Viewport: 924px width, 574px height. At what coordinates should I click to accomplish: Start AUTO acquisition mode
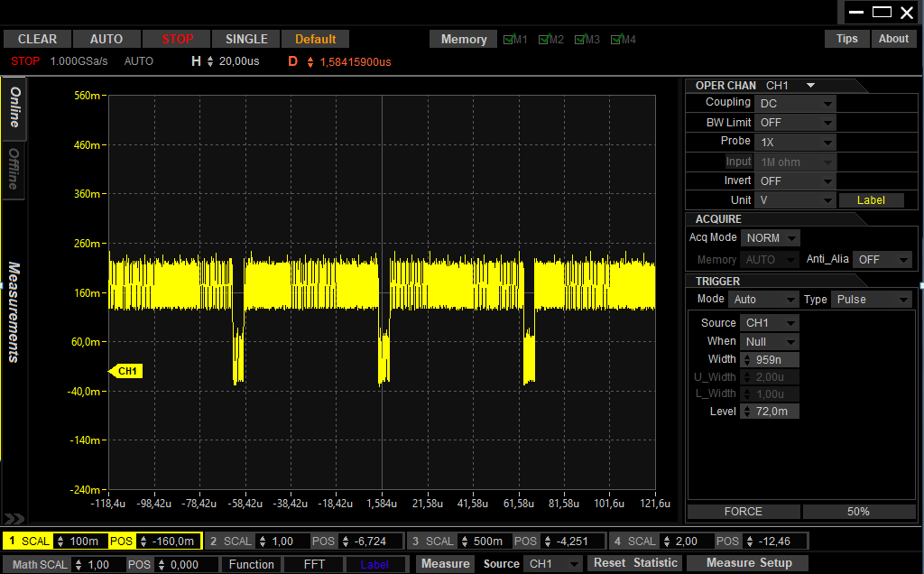click(106, 39)
